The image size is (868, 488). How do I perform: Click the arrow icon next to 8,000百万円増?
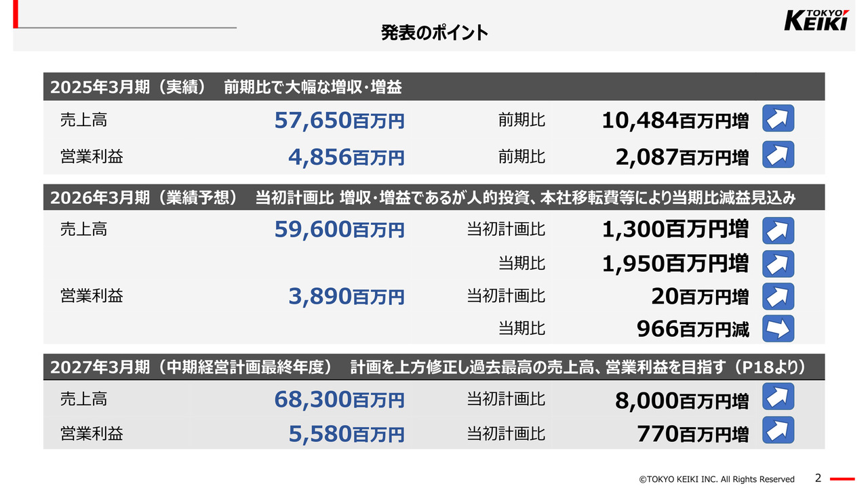(x=778, y=397)
